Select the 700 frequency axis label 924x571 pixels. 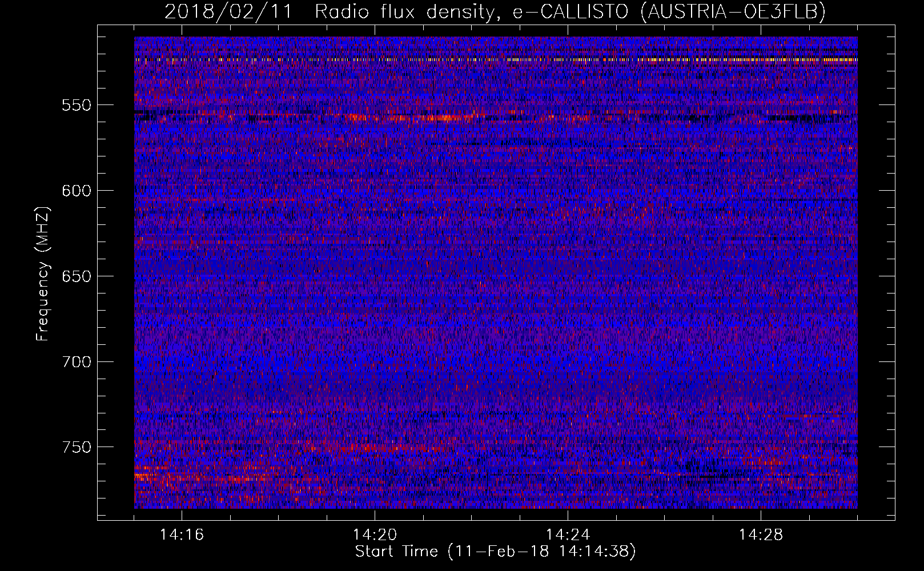tap(77, 362)
